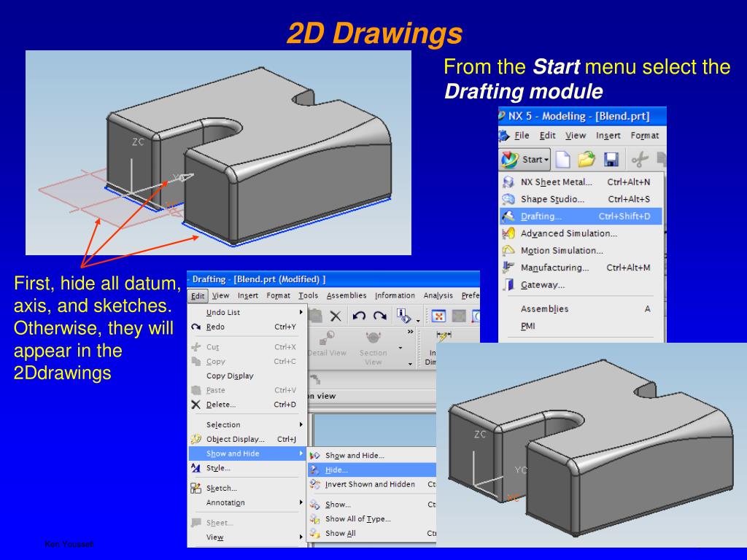Choose Object Display in the Edit menu
Image resolution: width=747 pixels, height=560 pixels.
coord(248,439)
